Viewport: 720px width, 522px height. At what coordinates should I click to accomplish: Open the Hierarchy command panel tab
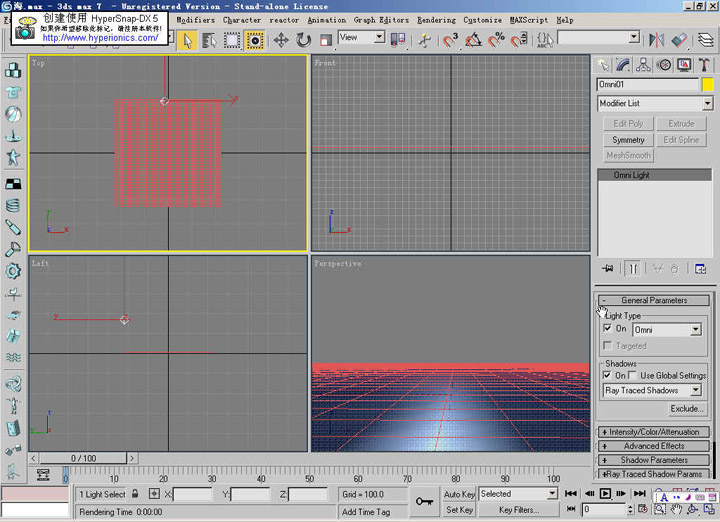tap(645, 64)
